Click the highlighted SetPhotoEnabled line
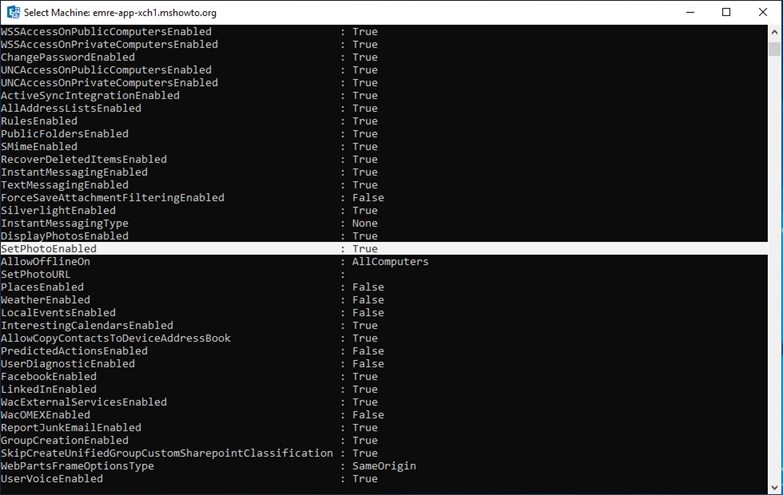This screenshot has width=783, height=495. click(x=384, y=248)
